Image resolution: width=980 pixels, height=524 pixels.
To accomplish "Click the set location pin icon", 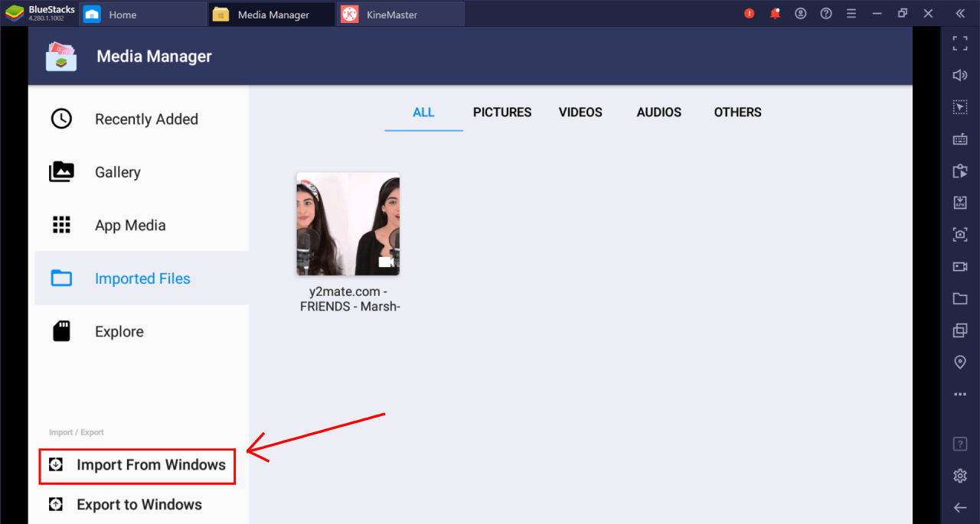I will (960, 362).
